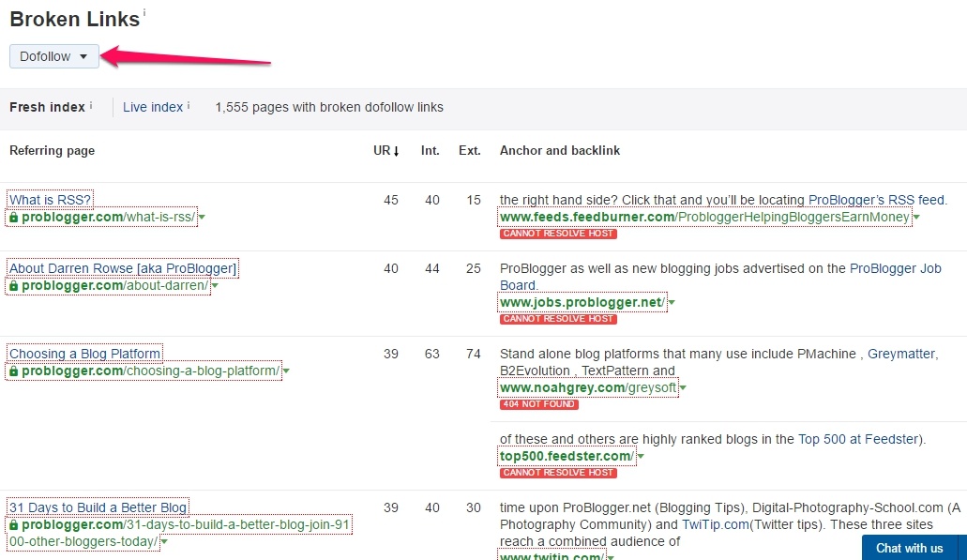The width and height of the screenshot is (967, 560).
Task: Sort by UR column header
Action: [386, 150]
